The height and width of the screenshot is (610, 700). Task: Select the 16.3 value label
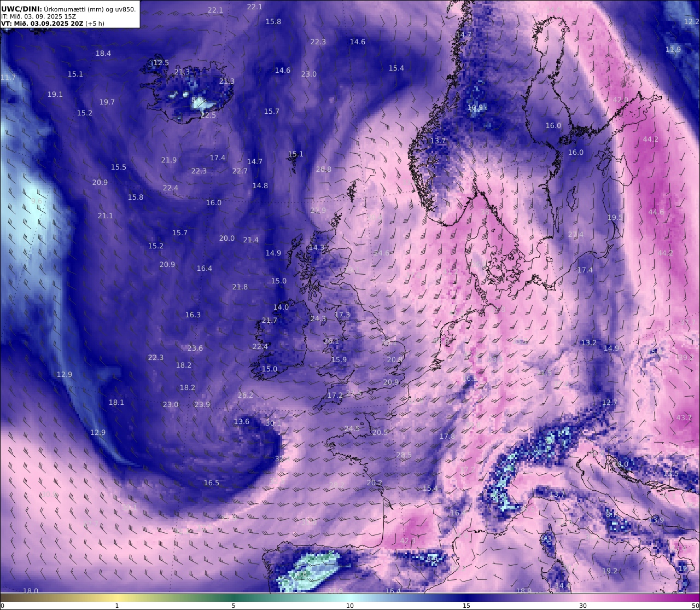coord(192,315)
